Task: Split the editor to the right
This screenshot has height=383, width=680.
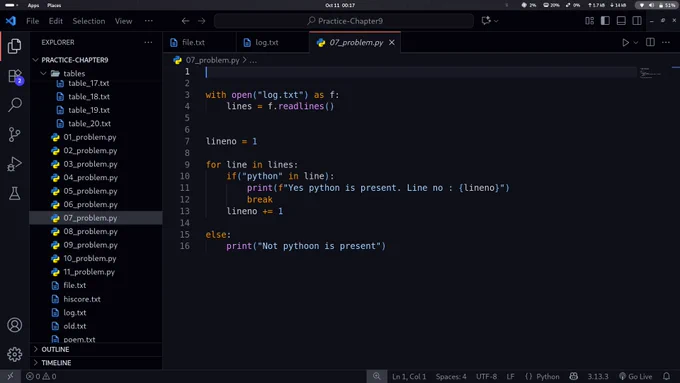Action: pyautogui.click(x=650, y=42)
